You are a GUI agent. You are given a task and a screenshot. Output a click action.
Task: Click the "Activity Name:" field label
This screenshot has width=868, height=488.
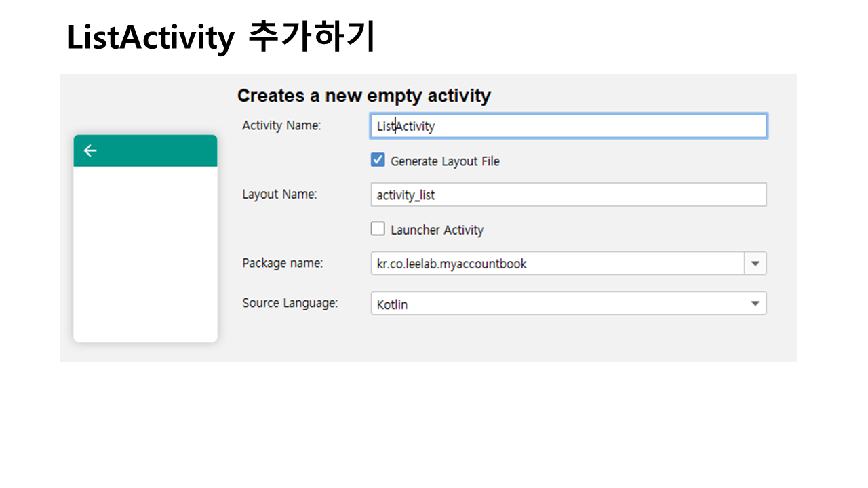point(281,125)
